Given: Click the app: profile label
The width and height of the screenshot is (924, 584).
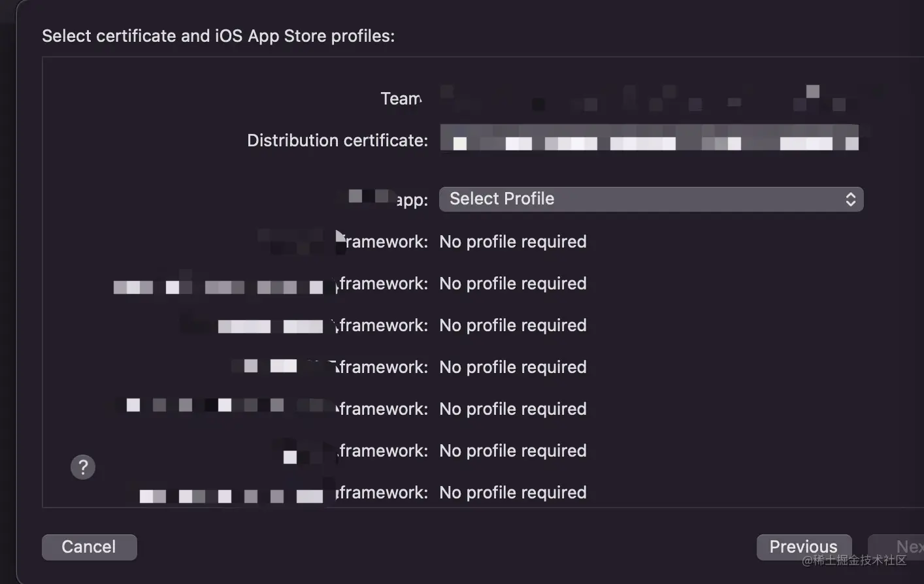Looking at the screenshot, I should (412, 200).
